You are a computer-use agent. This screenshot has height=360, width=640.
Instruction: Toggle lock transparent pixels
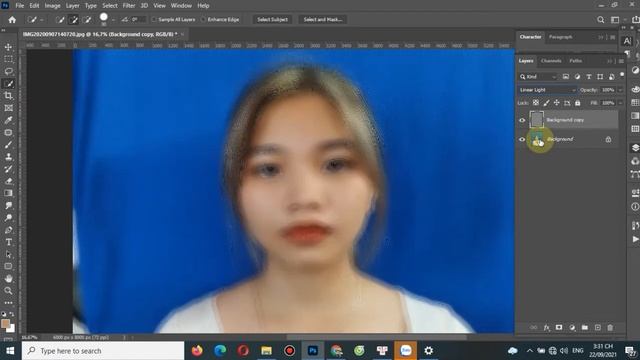[x=536, y=103]
